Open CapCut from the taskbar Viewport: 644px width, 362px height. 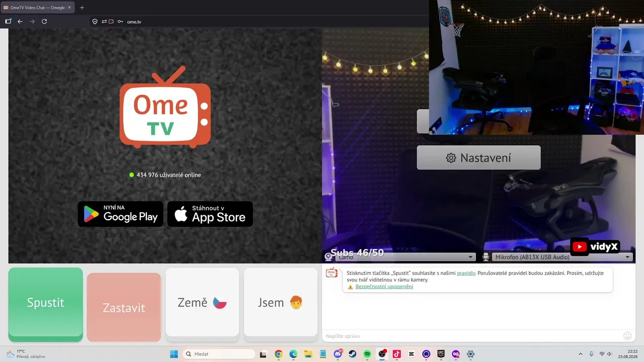coord(412,354)
